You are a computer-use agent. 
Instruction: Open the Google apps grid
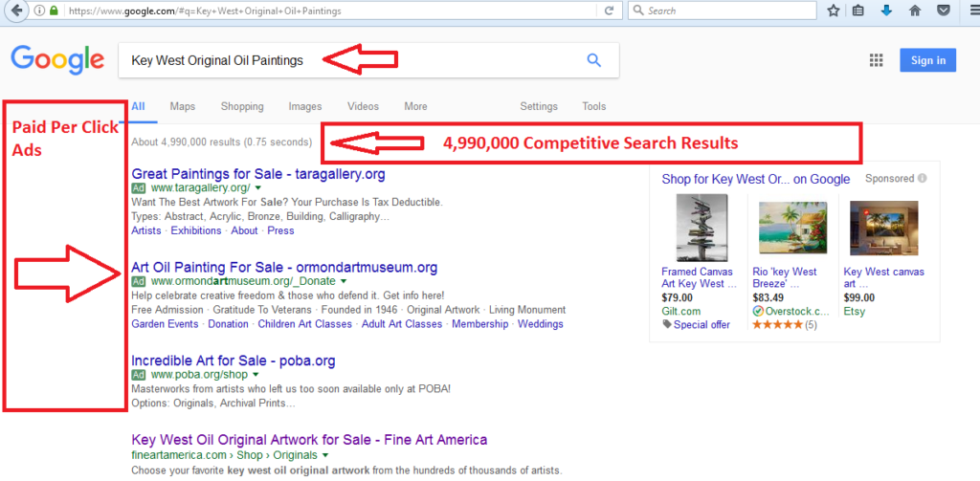coord(876,60)
